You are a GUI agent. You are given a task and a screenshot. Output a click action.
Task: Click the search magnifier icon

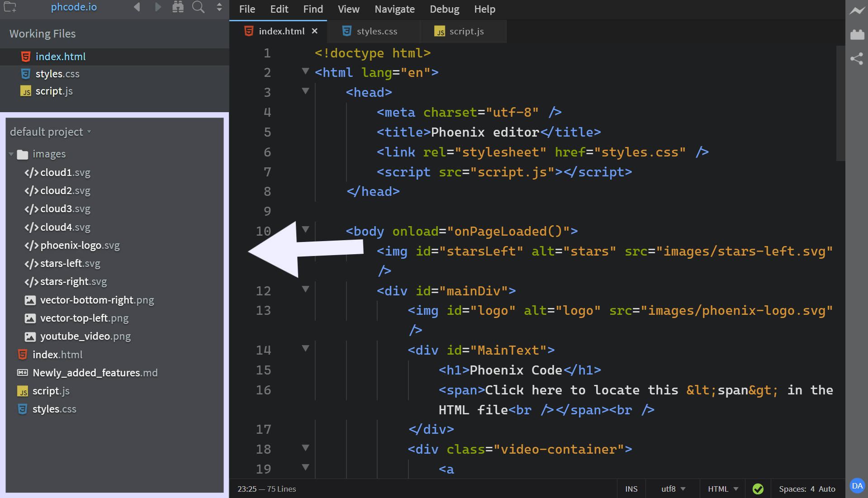pyautogui.click(x=198, y=7)
